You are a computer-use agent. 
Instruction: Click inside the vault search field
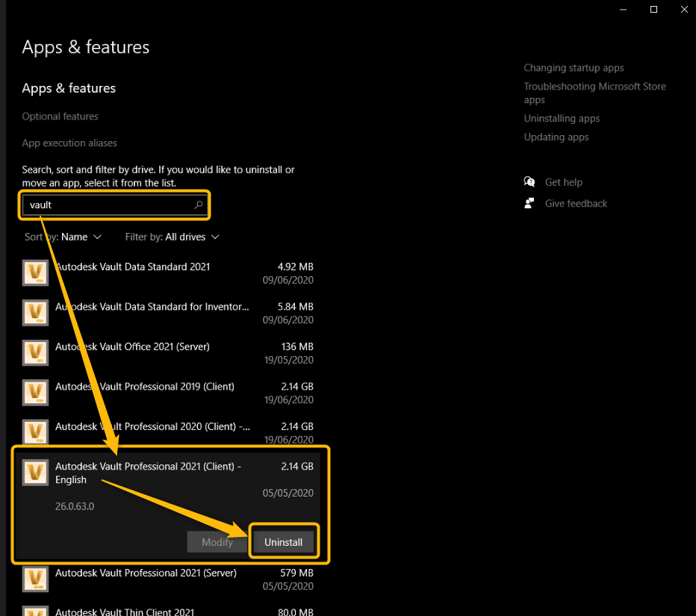108,205
